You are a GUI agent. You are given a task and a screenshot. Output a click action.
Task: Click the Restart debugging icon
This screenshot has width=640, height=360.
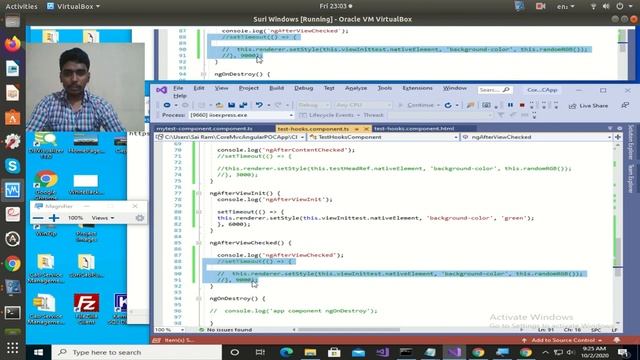click(x=448, y=105)
